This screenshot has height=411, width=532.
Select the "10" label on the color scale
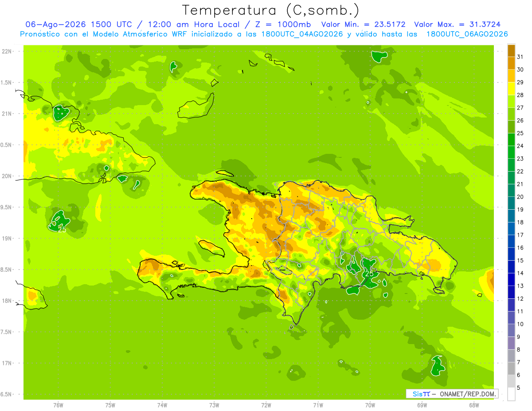click(520, 324)
